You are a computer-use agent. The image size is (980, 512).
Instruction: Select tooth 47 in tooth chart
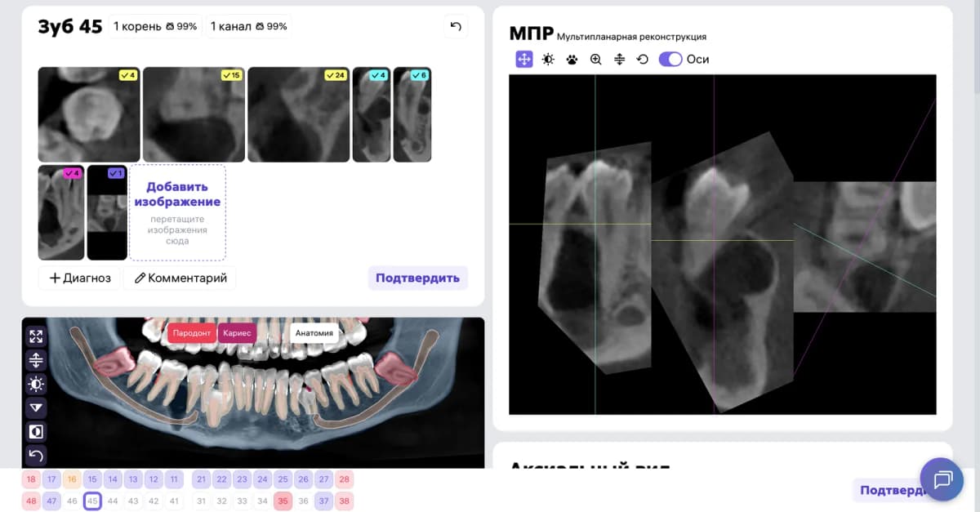click(x=51, y=501)
